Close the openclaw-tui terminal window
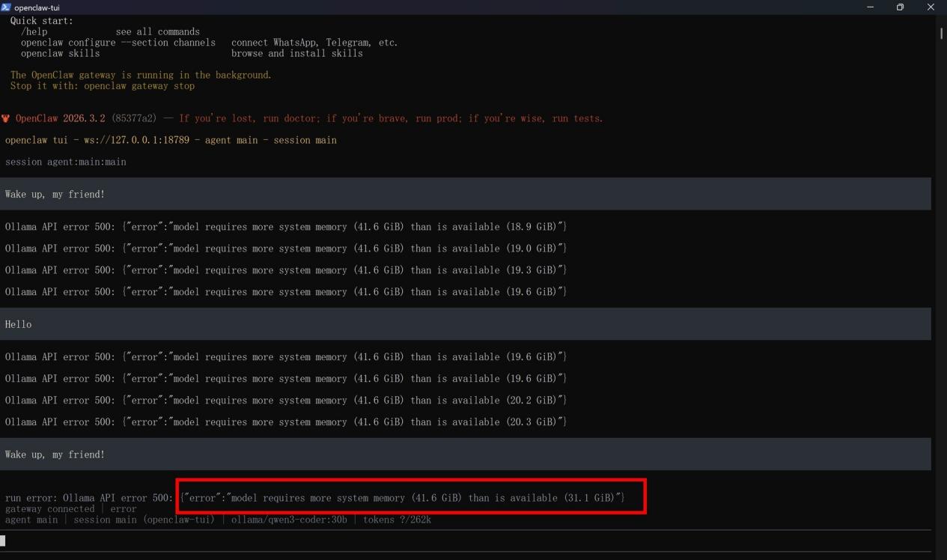947x560 pixels. click(x=931, y=7)
